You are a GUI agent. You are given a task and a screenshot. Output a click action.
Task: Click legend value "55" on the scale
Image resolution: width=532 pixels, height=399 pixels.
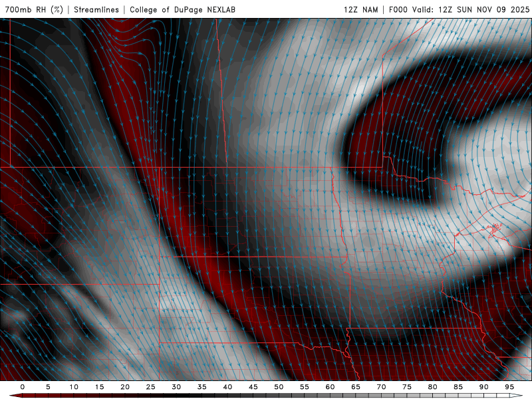pos(305,387)
